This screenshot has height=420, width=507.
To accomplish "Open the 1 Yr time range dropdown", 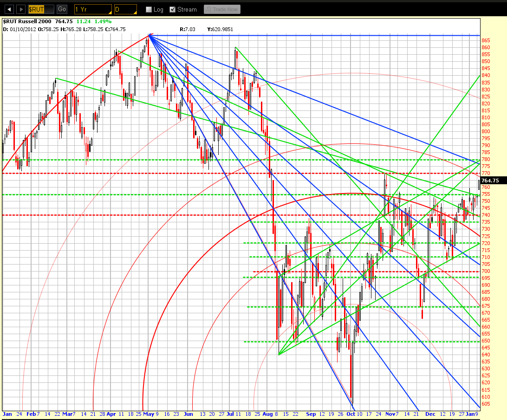I will 93,9.
